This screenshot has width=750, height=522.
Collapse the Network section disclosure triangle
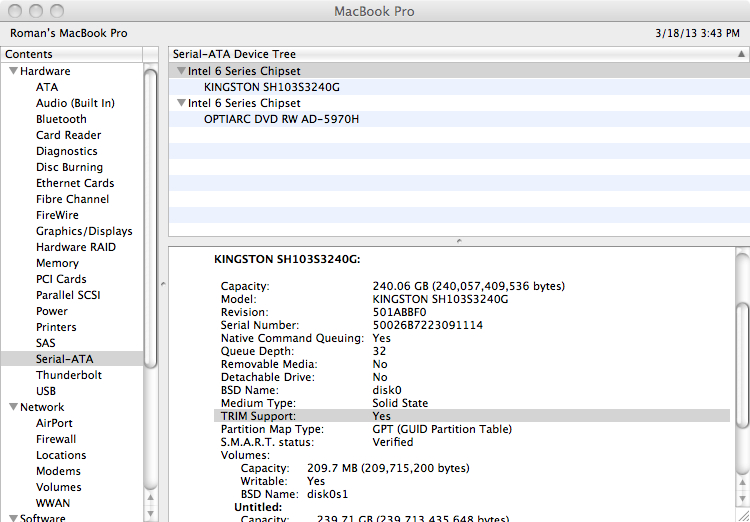(x=13, y=408)
